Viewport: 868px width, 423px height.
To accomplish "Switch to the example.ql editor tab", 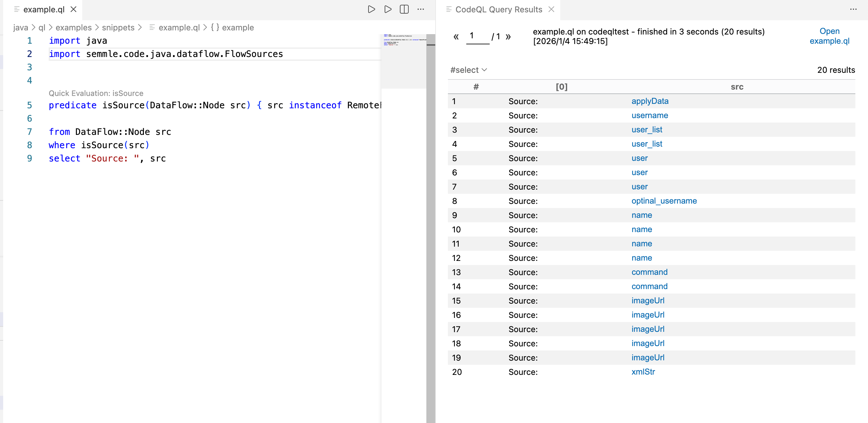I will point(44,9).
